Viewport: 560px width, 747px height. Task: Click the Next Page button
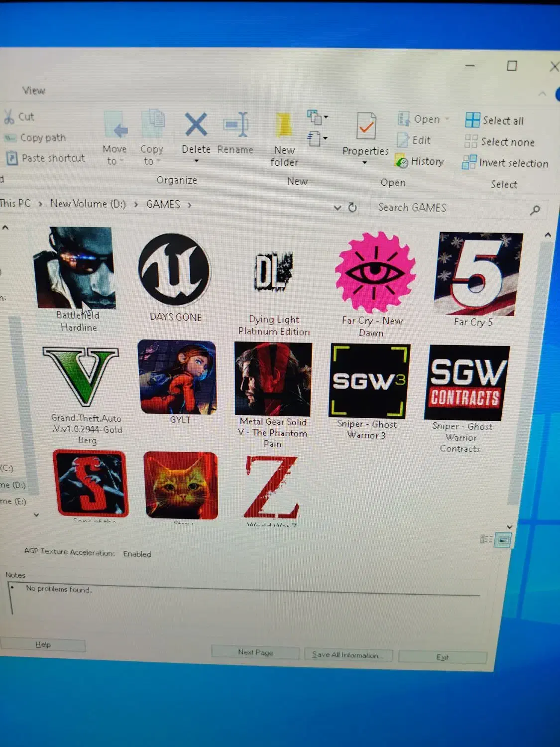coord(255,652)
